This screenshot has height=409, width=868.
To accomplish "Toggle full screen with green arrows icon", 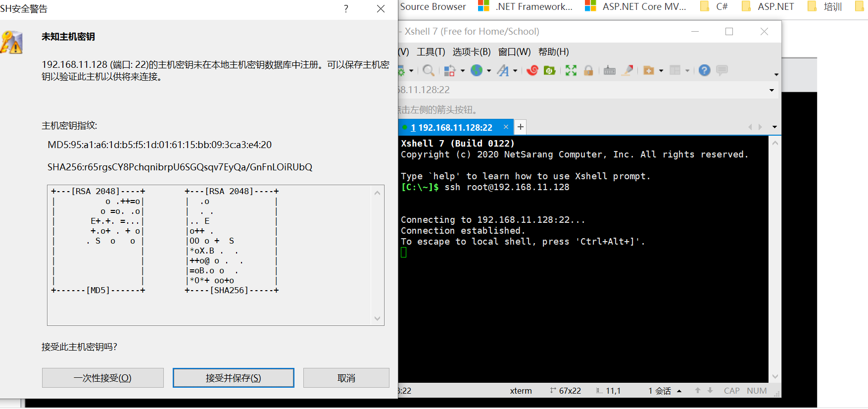I will pos(571,70).
